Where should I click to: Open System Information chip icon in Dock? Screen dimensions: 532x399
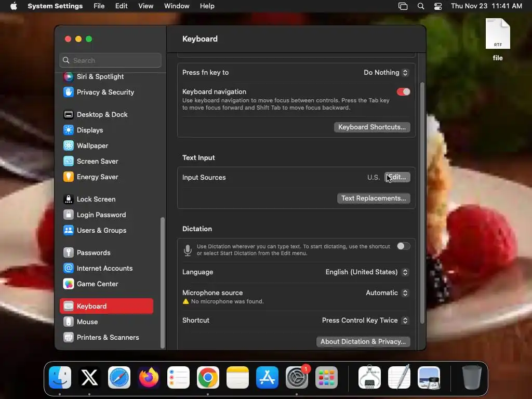pos(369,377)
